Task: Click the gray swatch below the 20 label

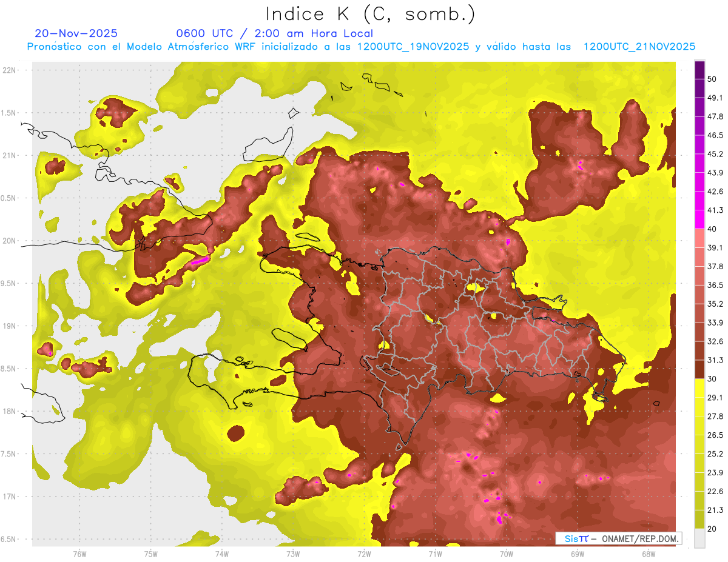Action: pos(699,538)
